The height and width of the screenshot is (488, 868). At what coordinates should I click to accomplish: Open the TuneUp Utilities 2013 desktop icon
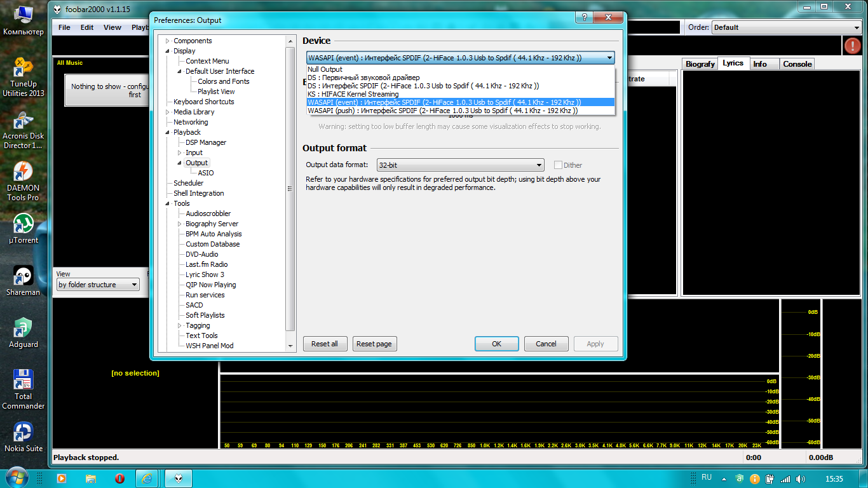24,76
